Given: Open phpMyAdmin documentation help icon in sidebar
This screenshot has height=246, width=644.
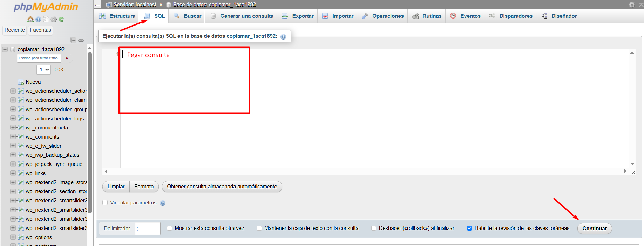Looking at the screenshot, I should pyautogui.click(x=38, y=20).
